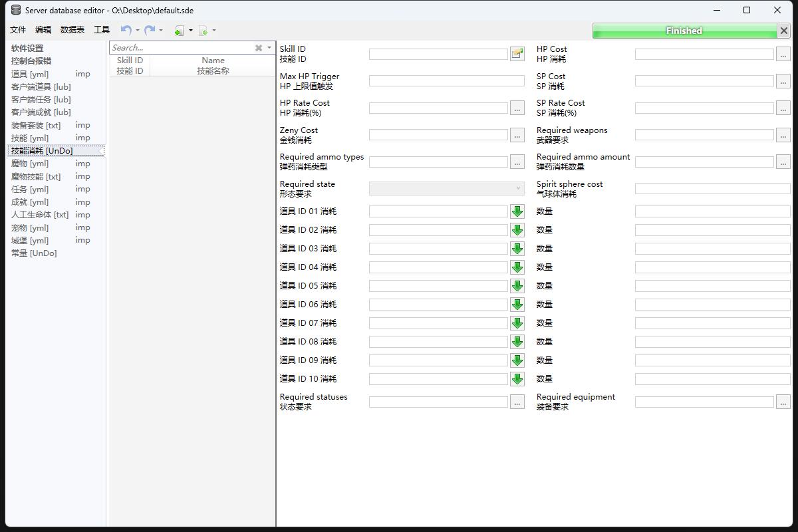Dismiss the Finished progress notification
This screenshot has height=532, width=798.
coord(783,31)
